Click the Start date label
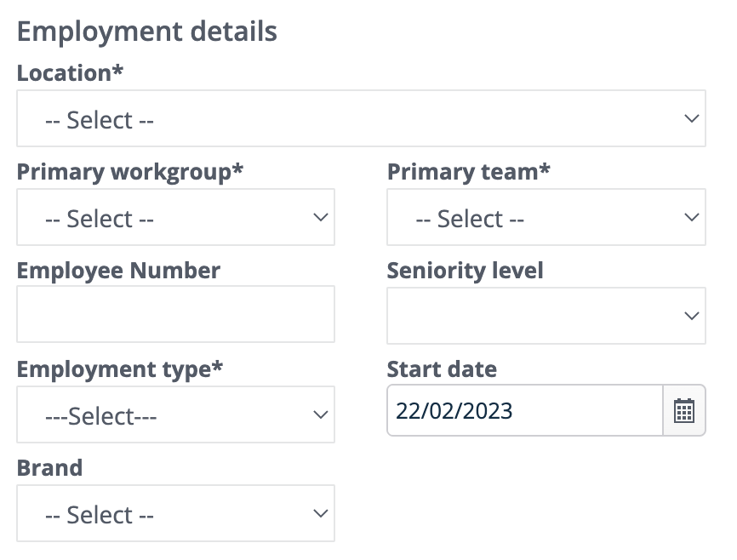The height and width of the screenshot is (560, 737). point(442,369)
